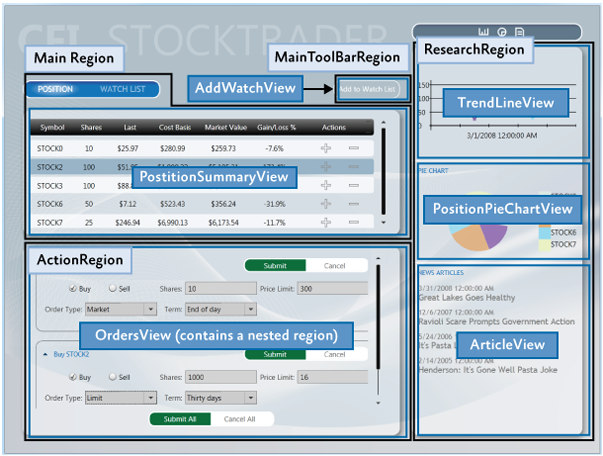The height and width of the screenshot is (456, 603).
Task: Select Buy radio button in first order
Action: (73, 289)
